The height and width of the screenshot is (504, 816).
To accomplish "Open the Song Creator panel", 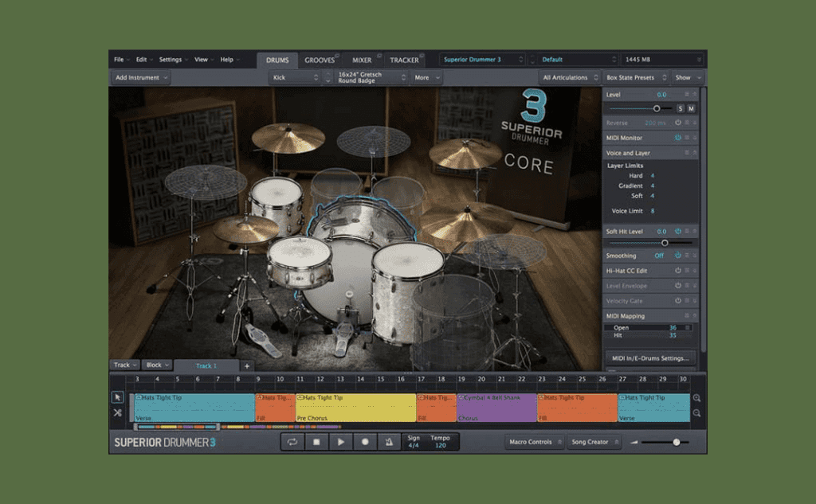I will coord(594,442).
